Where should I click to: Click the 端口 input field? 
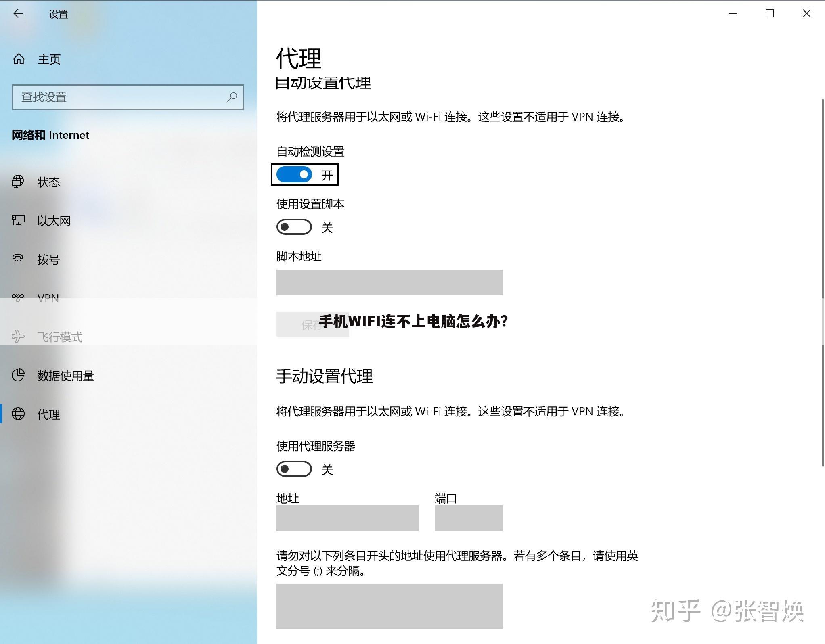[x=468, y=518]
